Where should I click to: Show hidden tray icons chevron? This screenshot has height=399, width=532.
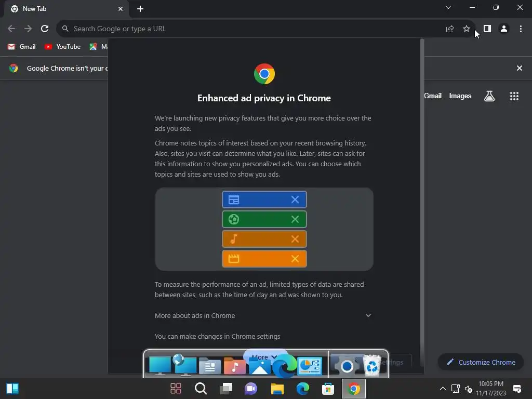pyautogui.click(x=443, y=389)
